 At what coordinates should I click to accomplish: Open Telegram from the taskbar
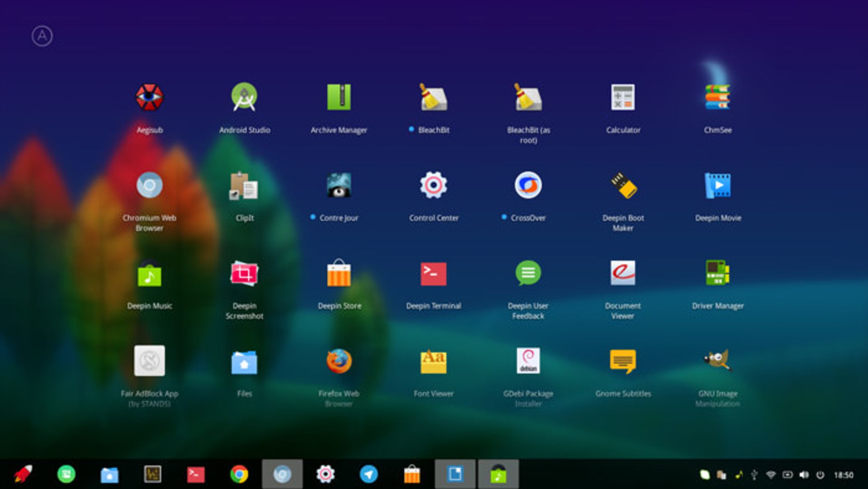click(369, 474)
